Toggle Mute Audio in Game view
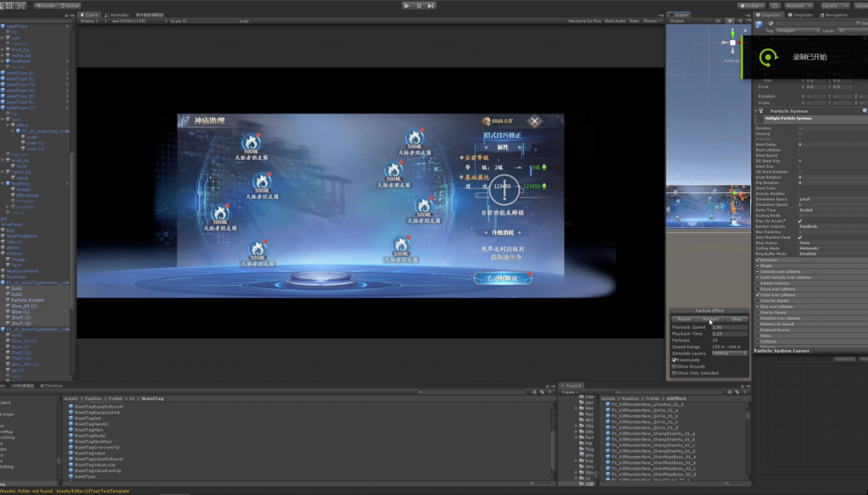Screen dimensions: 868x495 point(615,21)
